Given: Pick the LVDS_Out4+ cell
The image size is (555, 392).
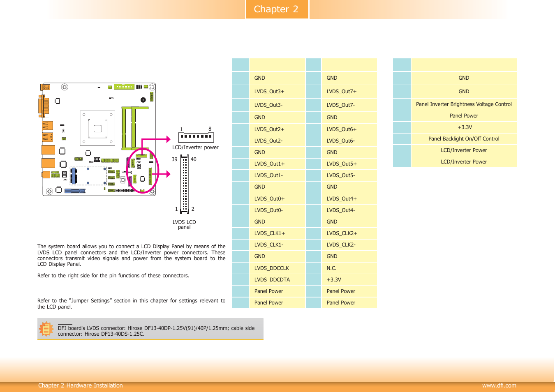Looking at the screenshot, I should [x=349, y=199].
